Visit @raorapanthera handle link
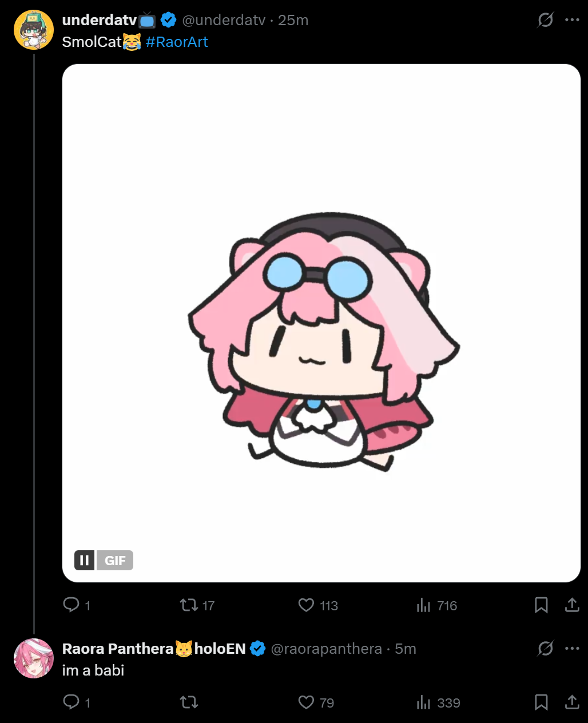 [326, 649]
